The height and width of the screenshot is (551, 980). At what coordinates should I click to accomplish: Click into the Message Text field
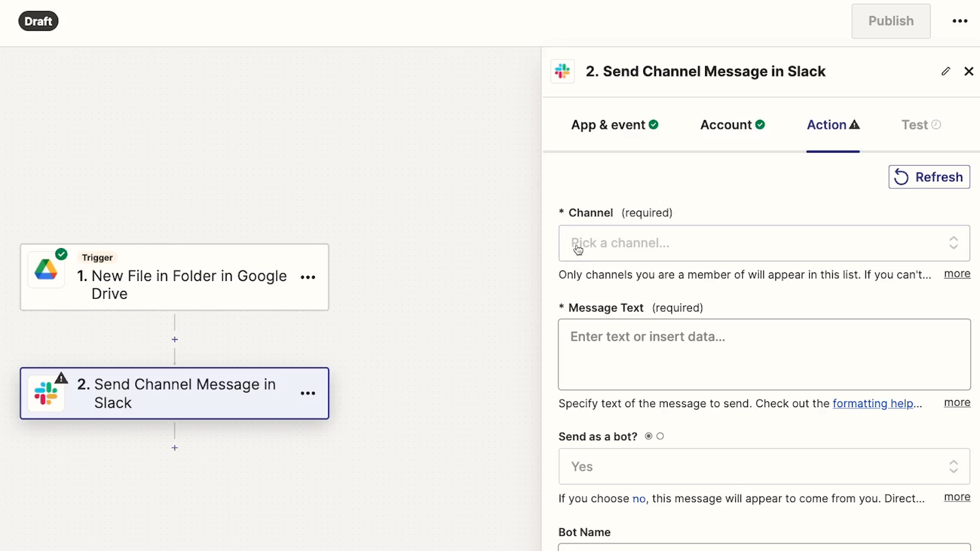pyautogui.click(x=764, y=354)
